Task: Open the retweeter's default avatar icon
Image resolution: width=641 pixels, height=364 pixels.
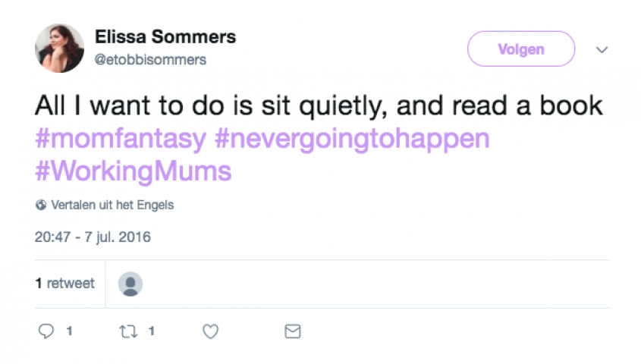Action: [x=130, y=284]
